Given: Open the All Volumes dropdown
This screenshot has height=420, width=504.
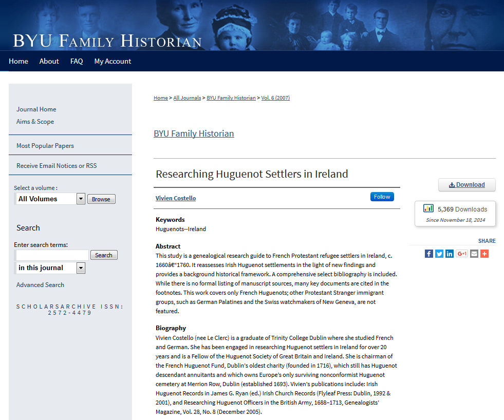Looking at the screenshot, I should click(50, 199).
